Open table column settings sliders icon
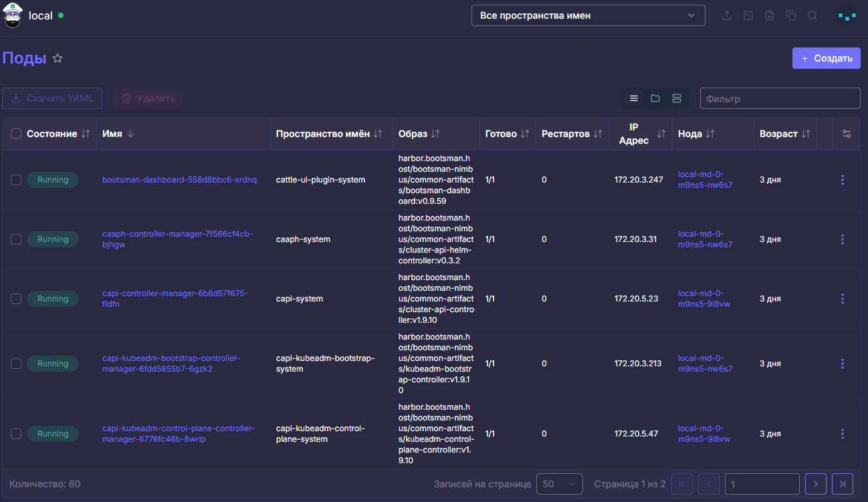868x502 pixels. click(847, 134)
